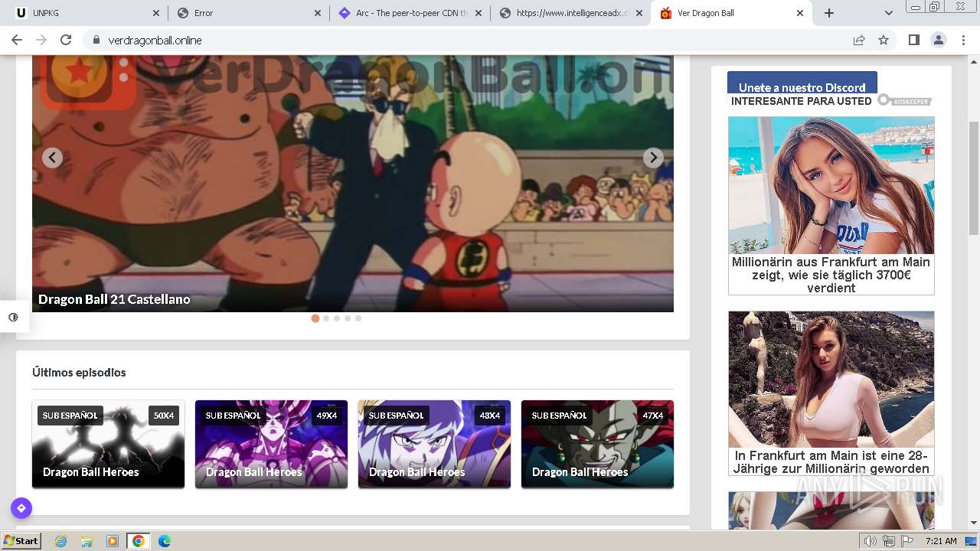Viewport: 980px width, 551px height.
Task: Click the scrollbar down arrow
Action: [x=974, y=523]
